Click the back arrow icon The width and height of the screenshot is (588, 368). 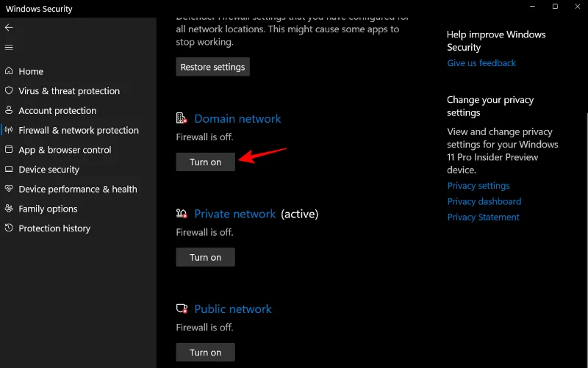point(9,27)
